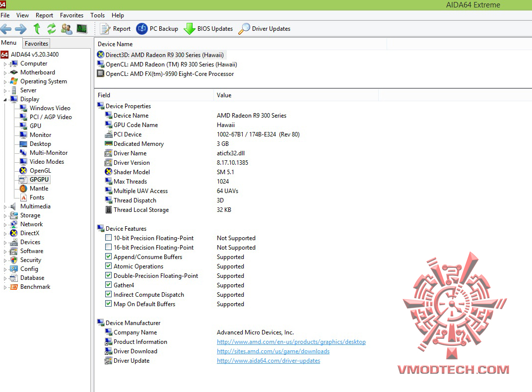Expand the Benchmark tree node
This screenshot has height=392, width=532.
[5, 287]
